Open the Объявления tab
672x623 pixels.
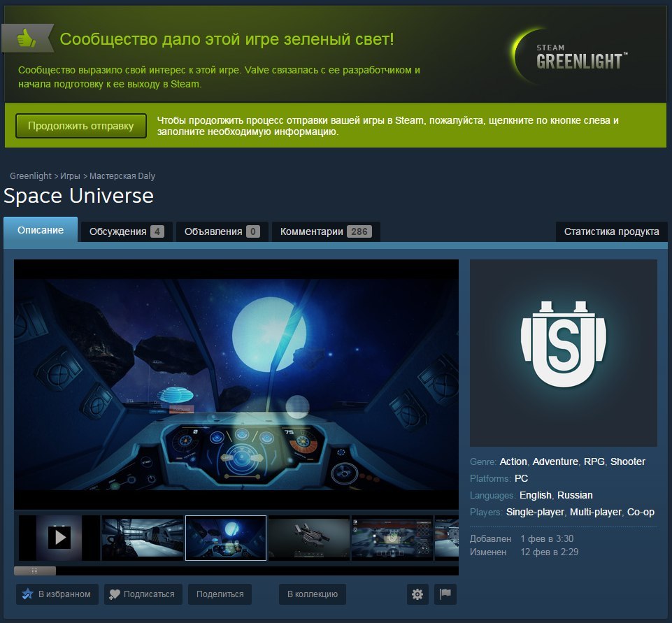coord(222,231)
